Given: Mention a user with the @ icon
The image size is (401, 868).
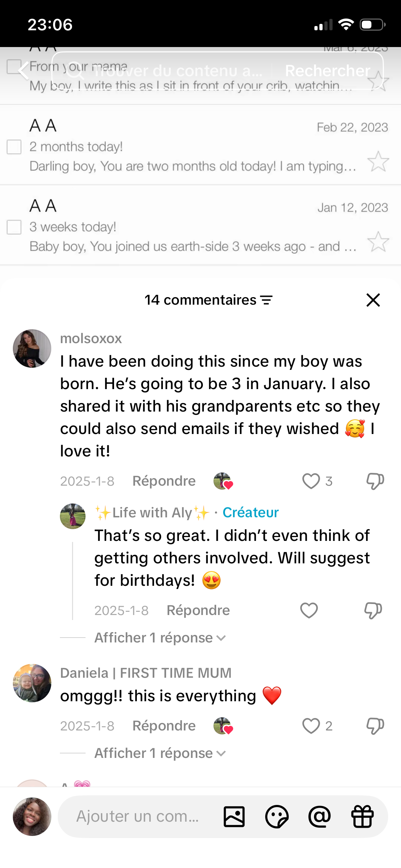Looking at the screenshot, I should pos(320,816).
